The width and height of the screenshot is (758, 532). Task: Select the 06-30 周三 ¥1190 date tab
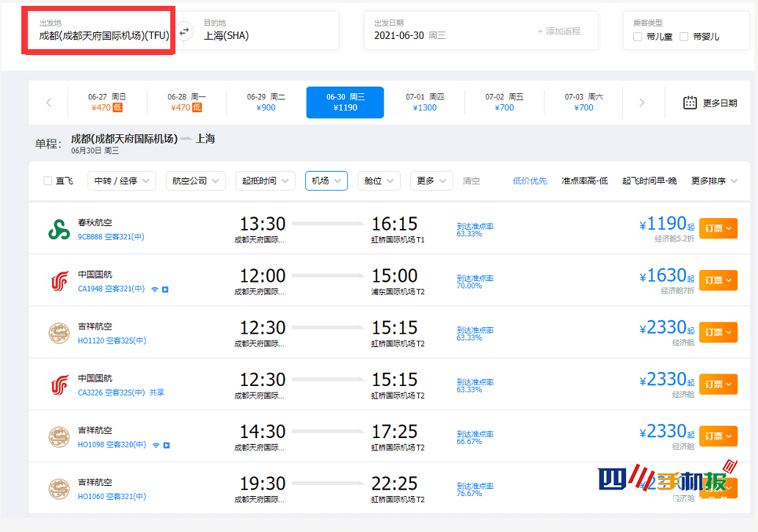(x=345, y=103)
